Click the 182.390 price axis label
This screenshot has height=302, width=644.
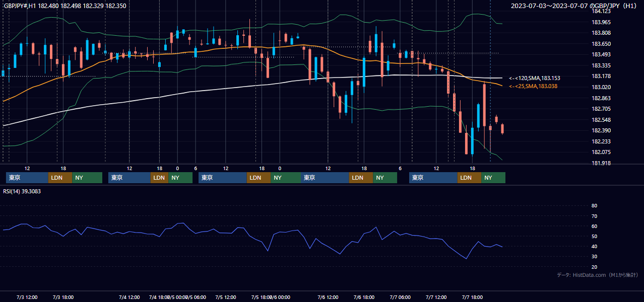[601, 130]
